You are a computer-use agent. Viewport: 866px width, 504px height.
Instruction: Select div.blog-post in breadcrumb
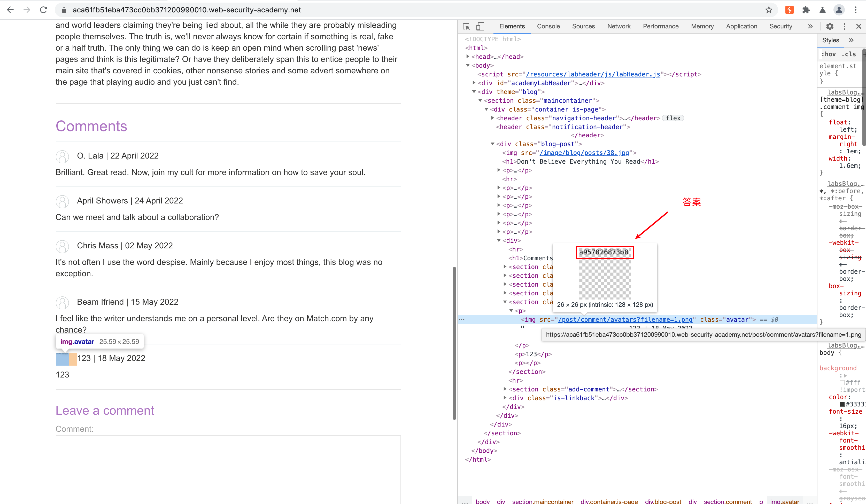663,501
